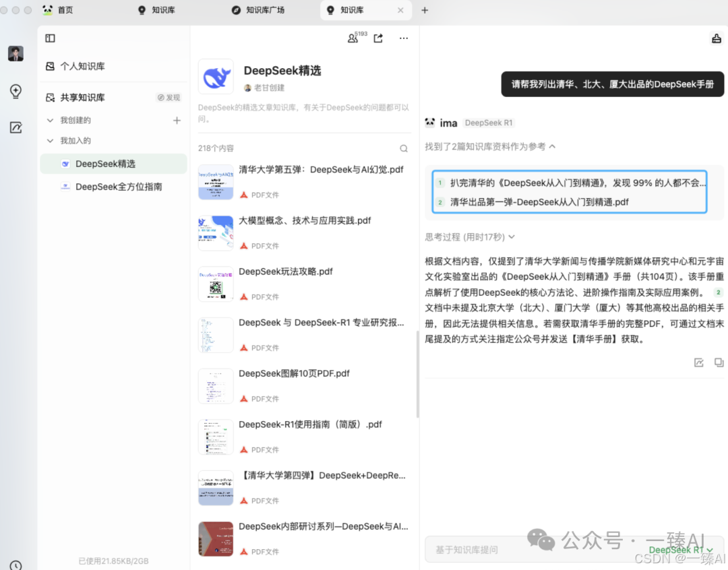Click the 已使用21.85KB/2GB storage status
This screenshot has width=728, height=570.
tap(113, 561)
